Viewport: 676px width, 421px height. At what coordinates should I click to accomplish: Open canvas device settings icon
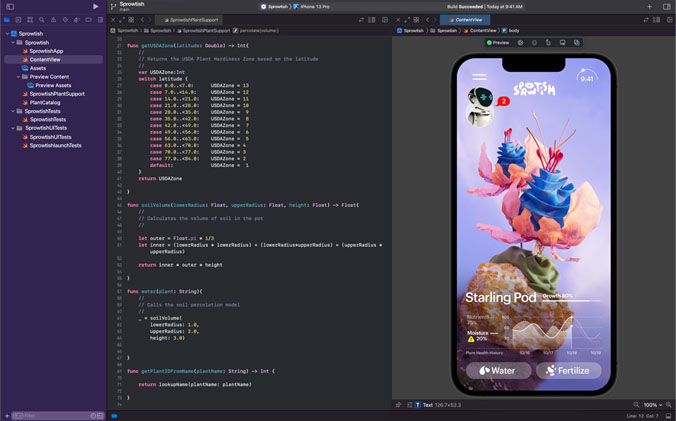[x=563, y=43]
